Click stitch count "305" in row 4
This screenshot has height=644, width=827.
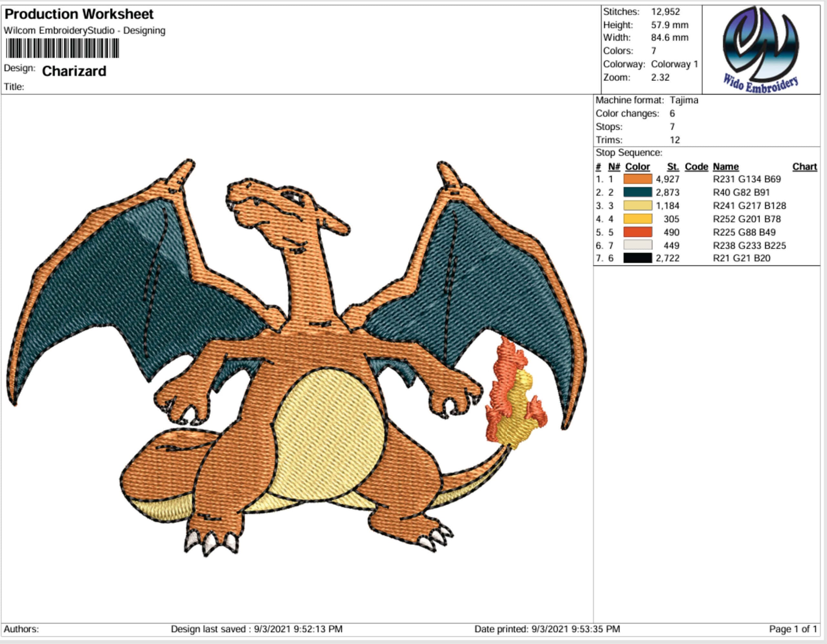coord(671,218)
